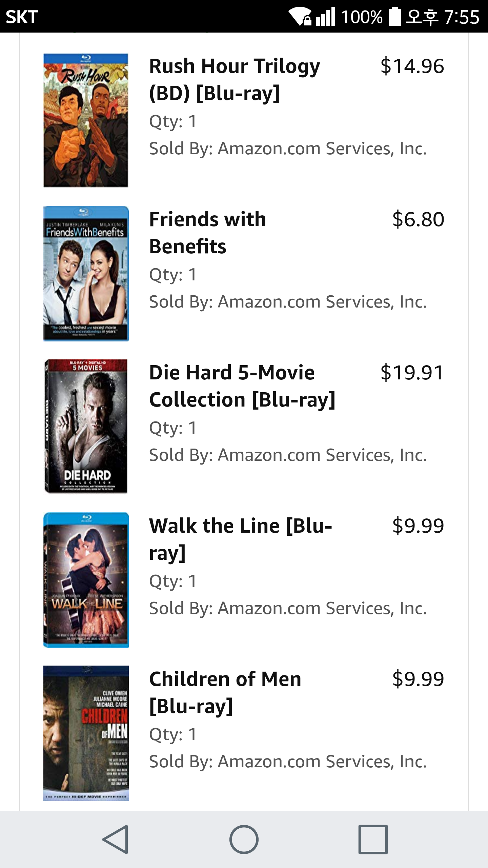Open the Children of Men [Blu-ray] title
This screenshot has width=488, height=868.
[x=225, y=692]
